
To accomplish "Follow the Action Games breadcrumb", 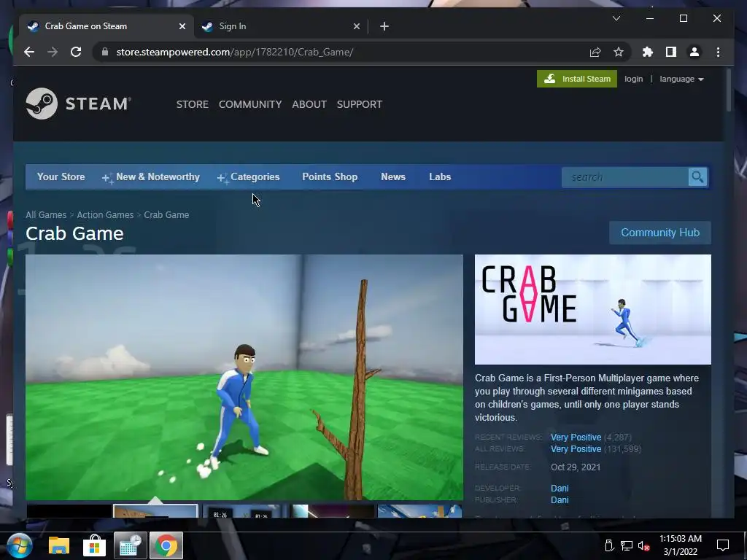I will coord(105,215).
